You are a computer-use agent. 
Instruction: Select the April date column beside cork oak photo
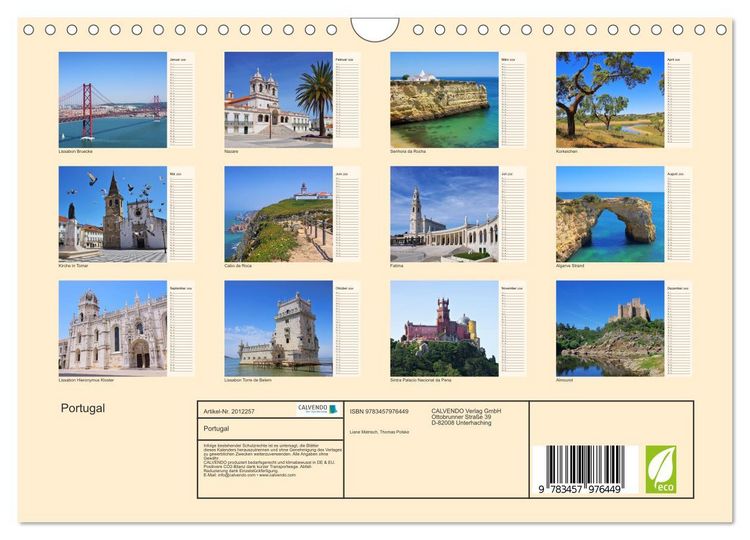(679, 99)
